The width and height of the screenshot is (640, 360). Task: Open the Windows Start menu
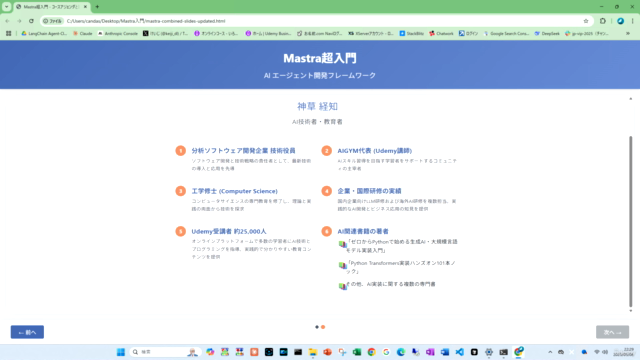point(121,352)
